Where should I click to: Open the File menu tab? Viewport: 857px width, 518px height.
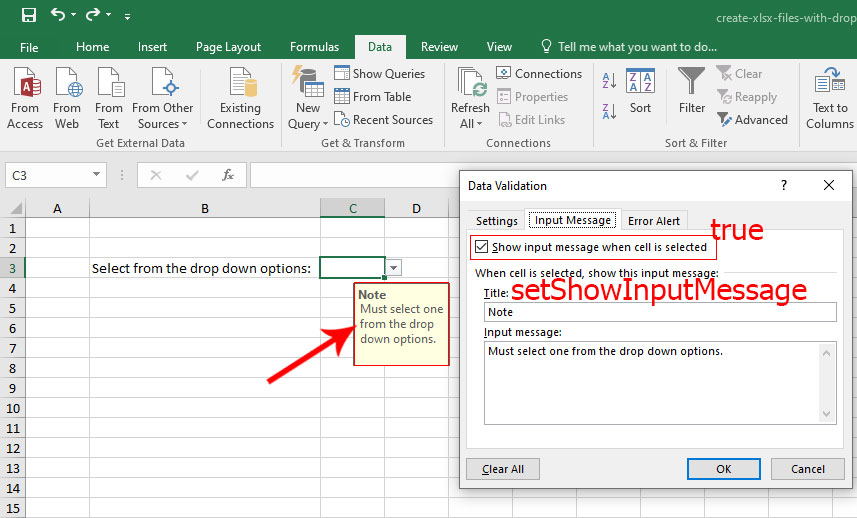29,48
